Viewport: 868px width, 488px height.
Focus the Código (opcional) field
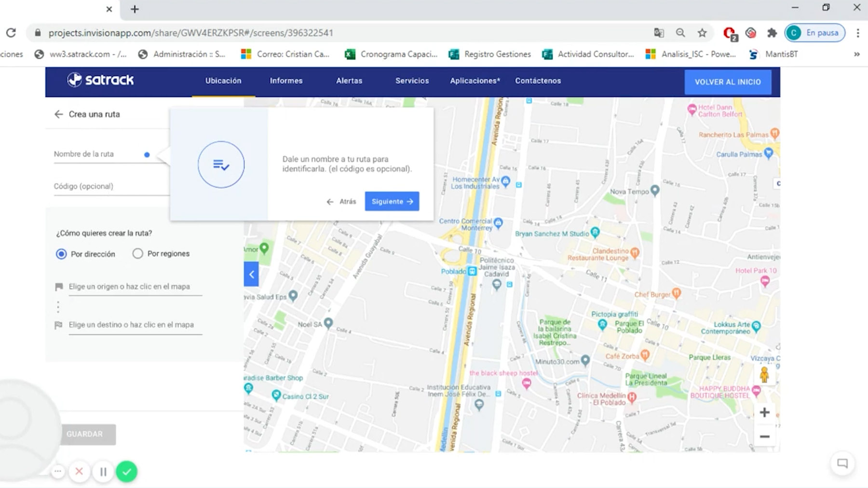point(111,187)
